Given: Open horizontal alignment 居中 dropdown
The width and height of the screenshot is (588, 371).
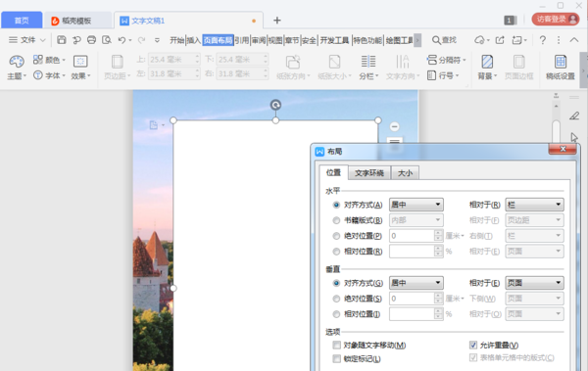Looking at the screenshot, I should (416, 205).
